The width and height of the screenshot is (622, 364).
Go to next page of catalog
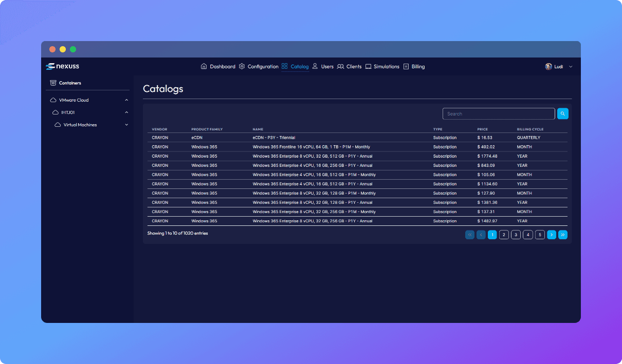point(551,235)
